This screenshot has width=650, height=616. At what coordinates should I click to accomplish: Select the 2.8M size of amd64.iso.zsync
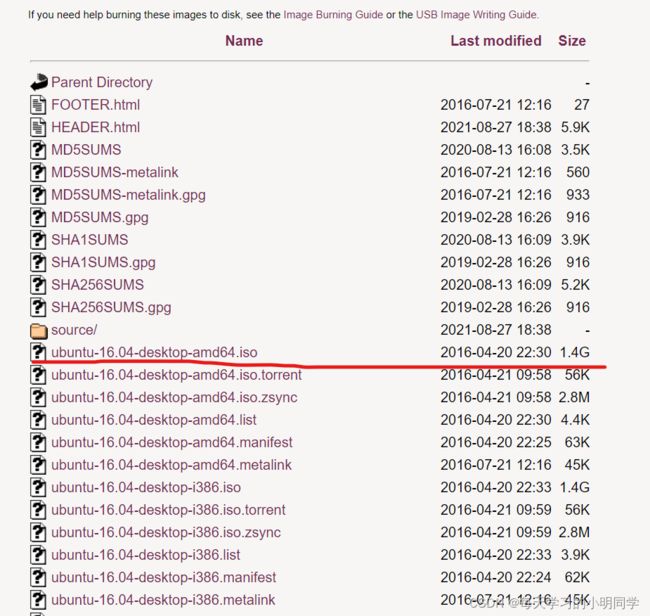tap(574, 397)
